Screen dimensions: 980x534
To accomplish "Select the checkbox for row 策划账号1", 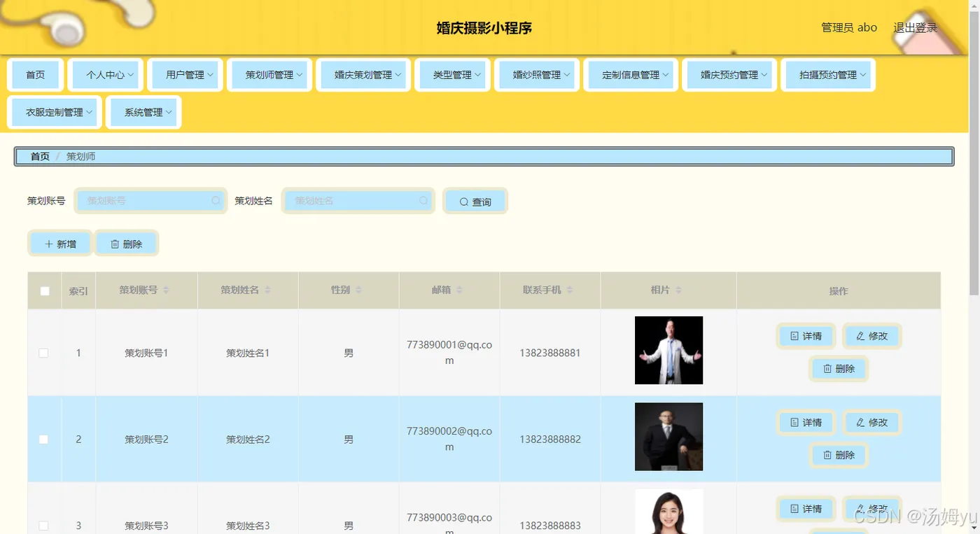I will tap(43, 353).
